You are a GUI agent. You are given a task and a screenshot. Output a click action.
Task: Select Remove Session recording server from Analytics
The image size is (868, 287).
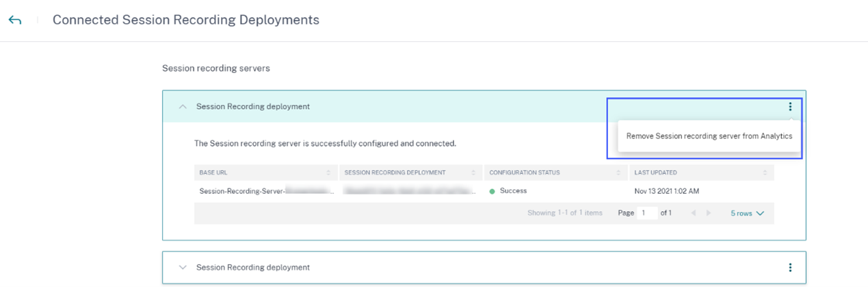pos(709,136)
